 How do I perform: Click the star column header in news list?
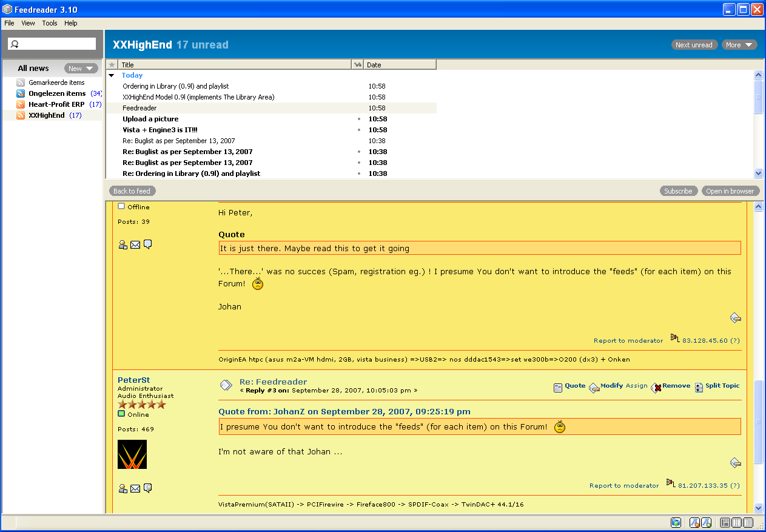112,65
